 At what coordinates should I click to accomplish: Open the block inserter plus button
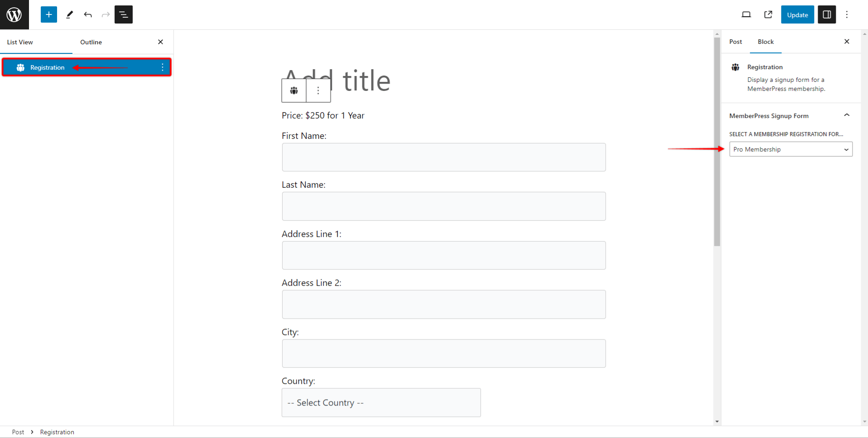[49, 14]
